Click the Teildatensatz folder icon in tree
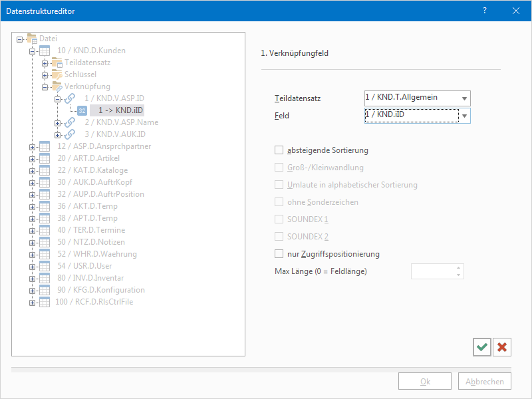The height and width of the screenshot is (399, 532). (x=58, y=63)
